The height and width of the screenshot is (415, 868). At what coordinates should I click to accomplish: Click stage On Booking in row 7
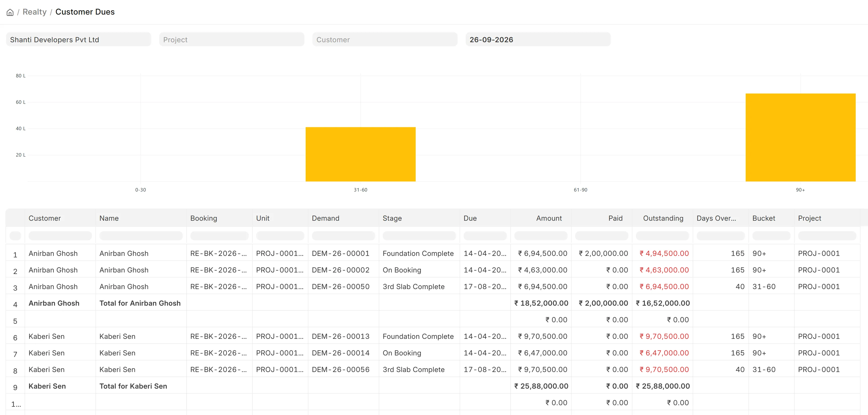[x=402, y=353]
